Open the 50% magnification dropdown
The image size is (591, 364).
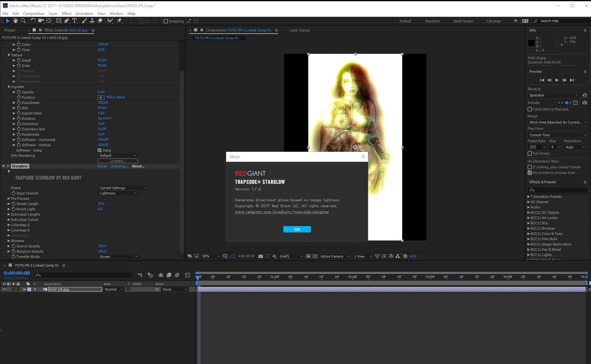[x=211, y=256]
